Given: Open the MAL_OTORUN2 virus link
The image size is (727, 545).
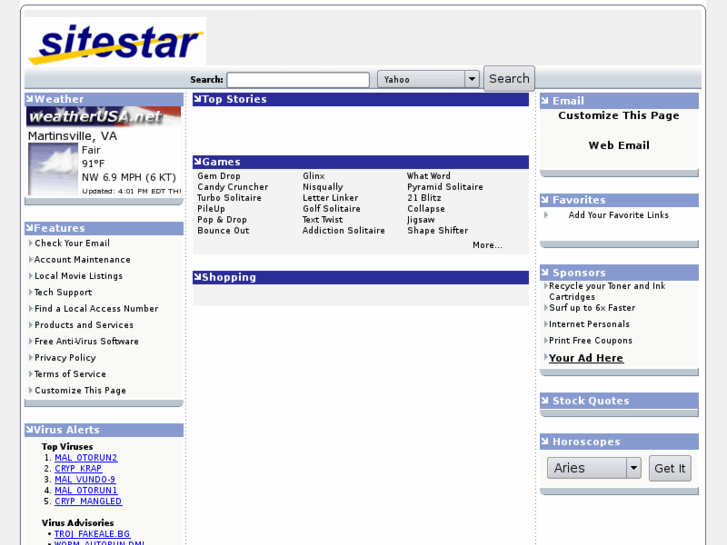Looking at the screenshot, I should point(86,458).
